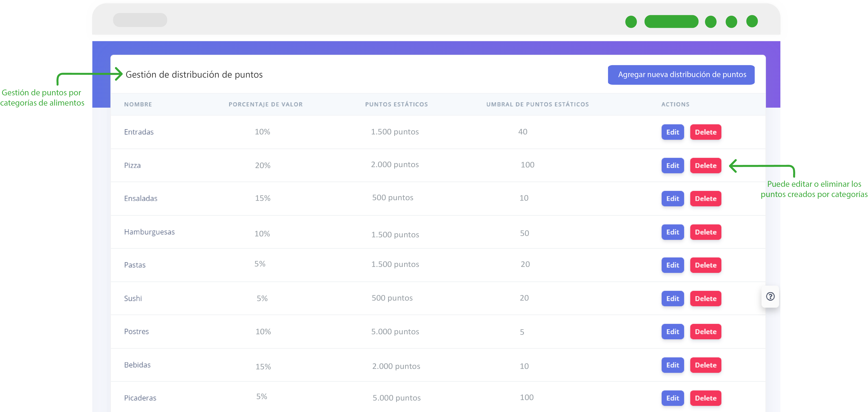
Task: Edit the Hamburguesas row
Action: click(x=673, y=232)
